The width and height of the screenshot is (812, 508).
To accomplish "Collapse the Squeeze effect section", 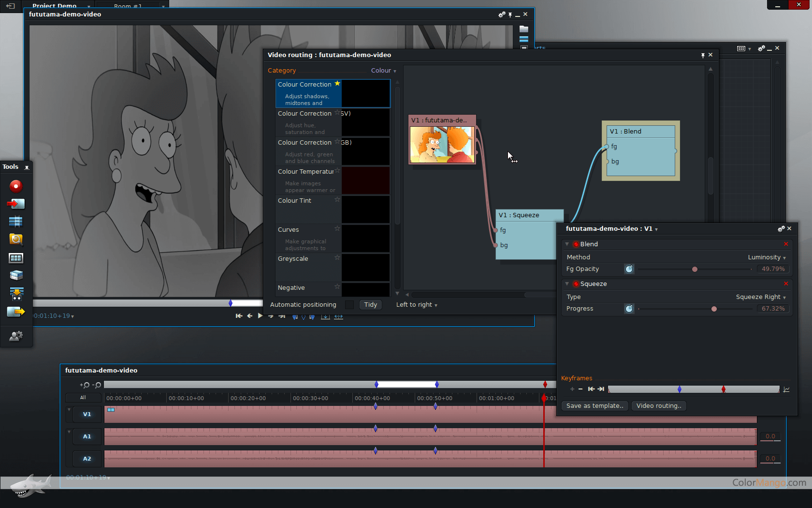I will click(567, 284).
